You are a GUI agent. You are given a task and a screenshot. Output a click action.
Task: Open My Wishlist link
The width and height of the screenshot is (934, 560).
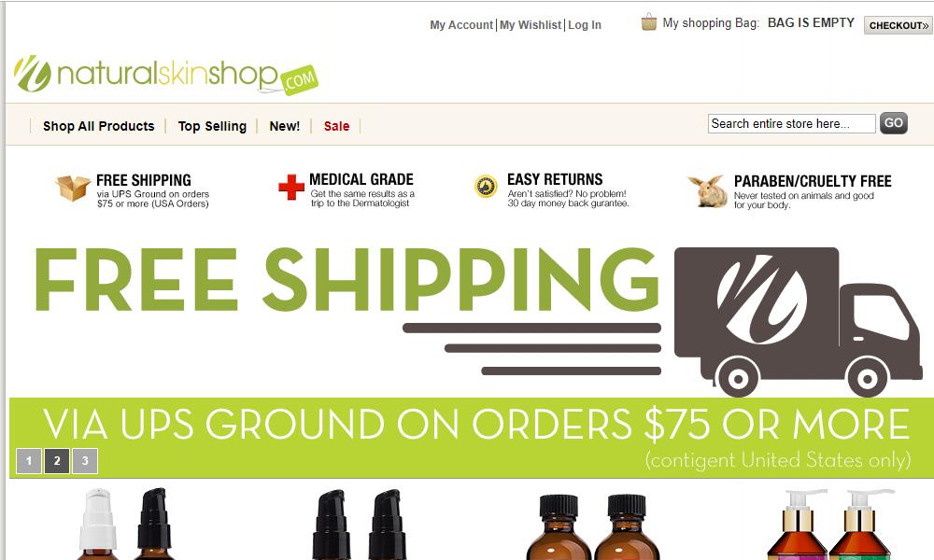click(x=531, y=25)
